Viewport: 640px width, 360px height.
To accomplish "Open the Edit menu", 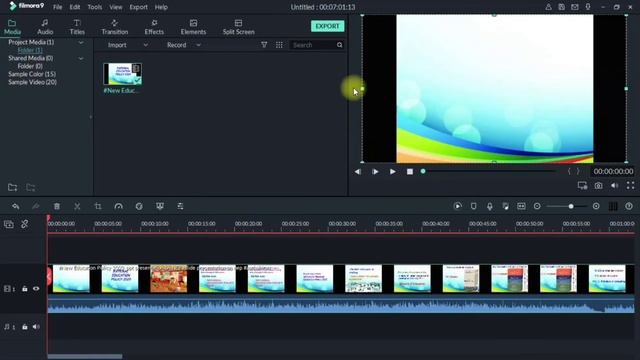I will [75, 7].
